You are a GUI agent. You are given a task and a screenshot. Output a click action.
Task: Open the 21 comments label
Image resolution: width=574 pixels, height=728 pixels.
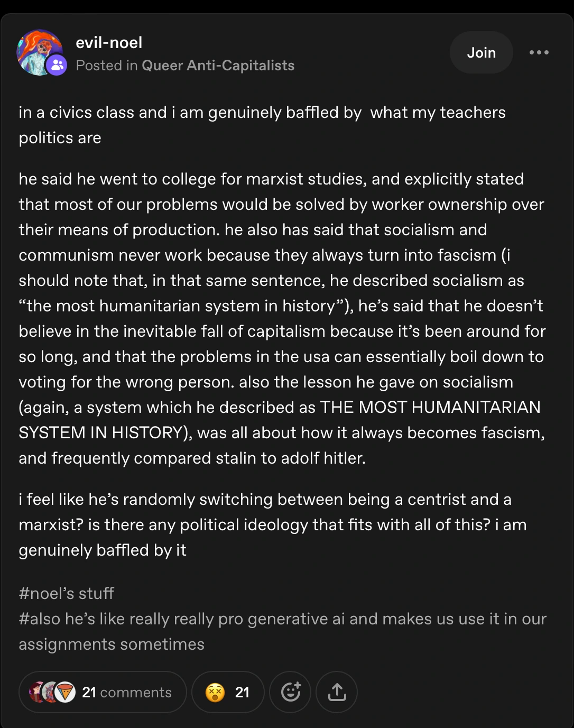pyautogui.click(x=127, y=692)
